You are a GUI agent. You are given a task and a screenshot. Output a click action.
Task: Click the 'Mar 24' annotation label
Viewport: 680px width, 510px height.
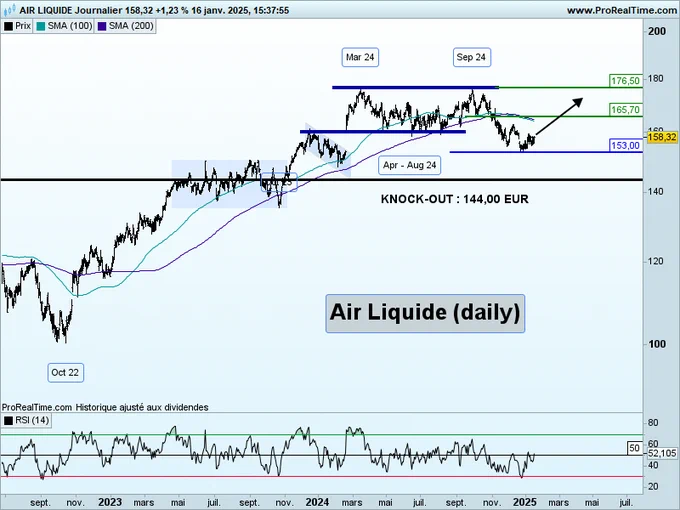[x=360, y=57]
